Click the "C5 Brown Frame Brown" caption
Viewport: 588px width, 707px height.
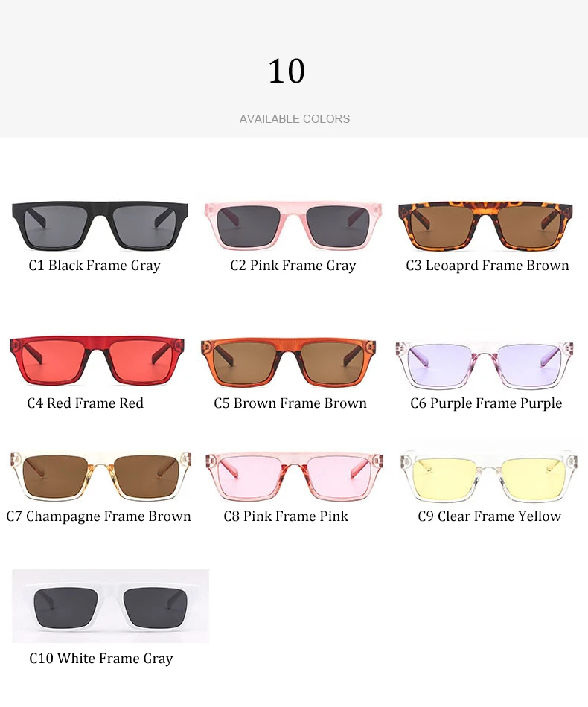pos(290,403)
